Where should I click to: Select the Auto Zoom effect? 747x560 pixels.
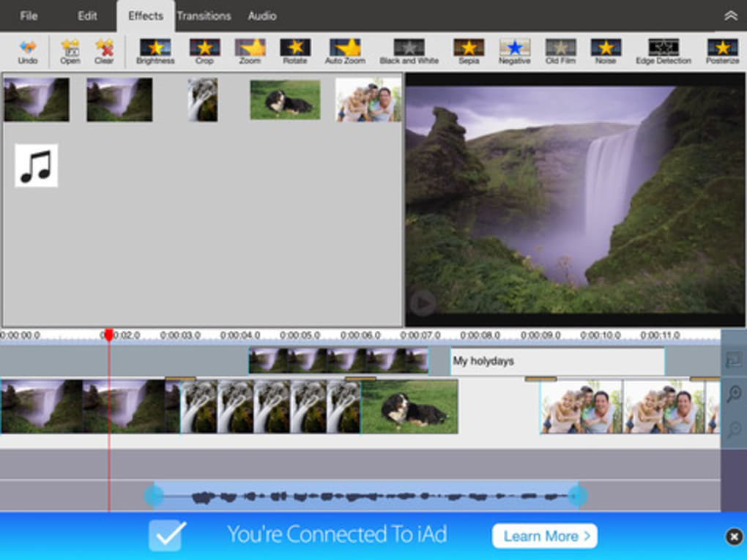346,51
